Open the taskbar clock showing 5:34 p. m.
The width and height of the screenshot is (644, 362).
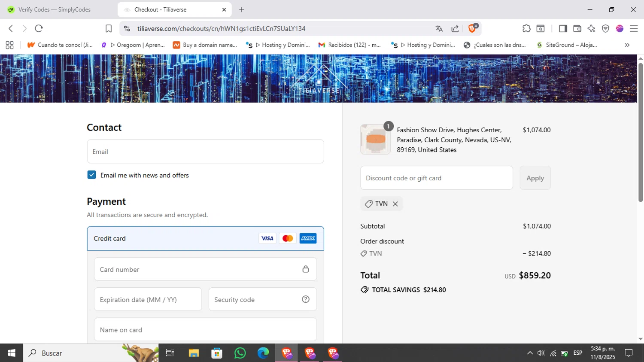tap(603, 353)
